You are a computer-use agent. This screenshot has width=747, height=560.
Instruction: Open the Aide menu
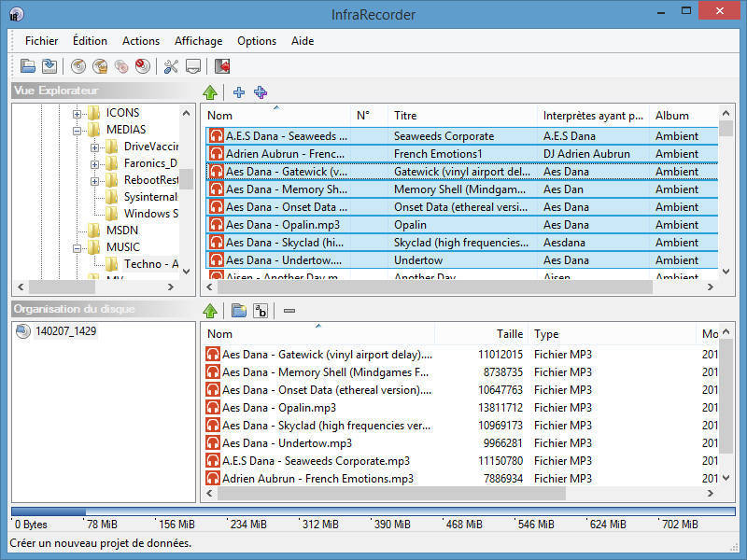point(303,41)
